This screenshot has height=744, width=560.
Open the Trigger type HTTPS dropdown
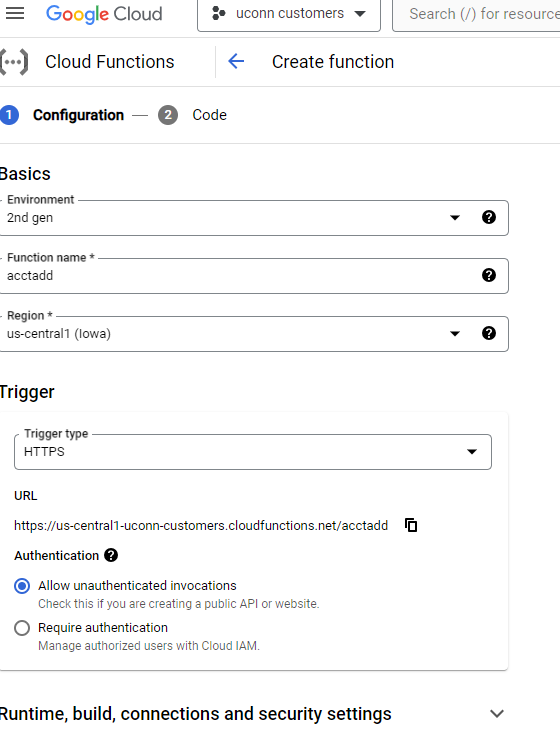tap(253, 452)
